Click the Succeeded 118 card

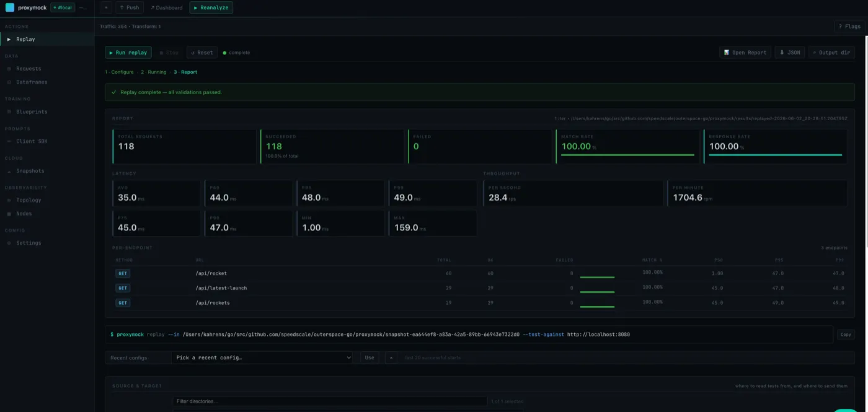click(332, 146)
